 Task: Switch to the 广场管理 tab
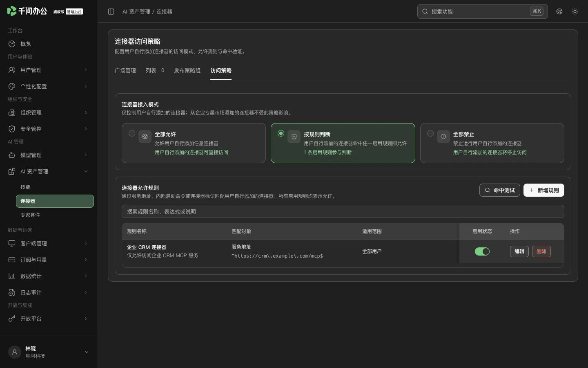coord(125,70)
